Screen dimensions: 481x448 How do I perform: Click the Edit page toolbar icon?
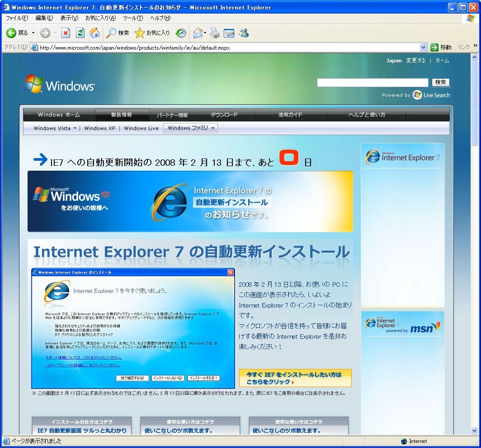pyautogui.click(x=229, y=33)
